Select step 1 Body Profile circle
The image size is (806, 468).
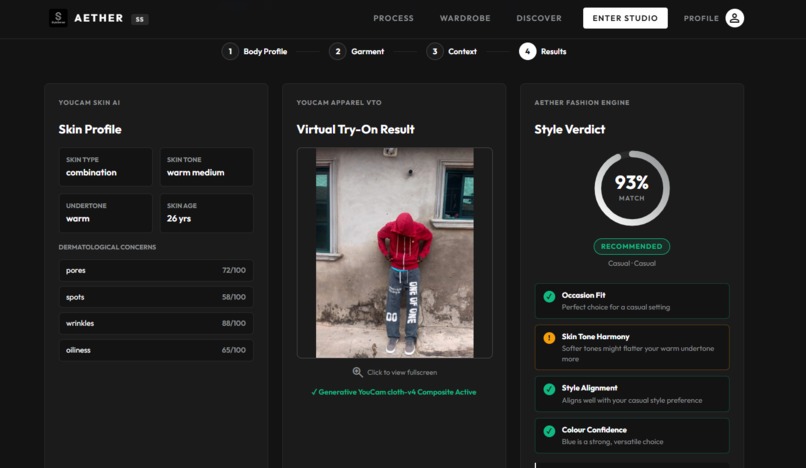(x=230, y=51)
